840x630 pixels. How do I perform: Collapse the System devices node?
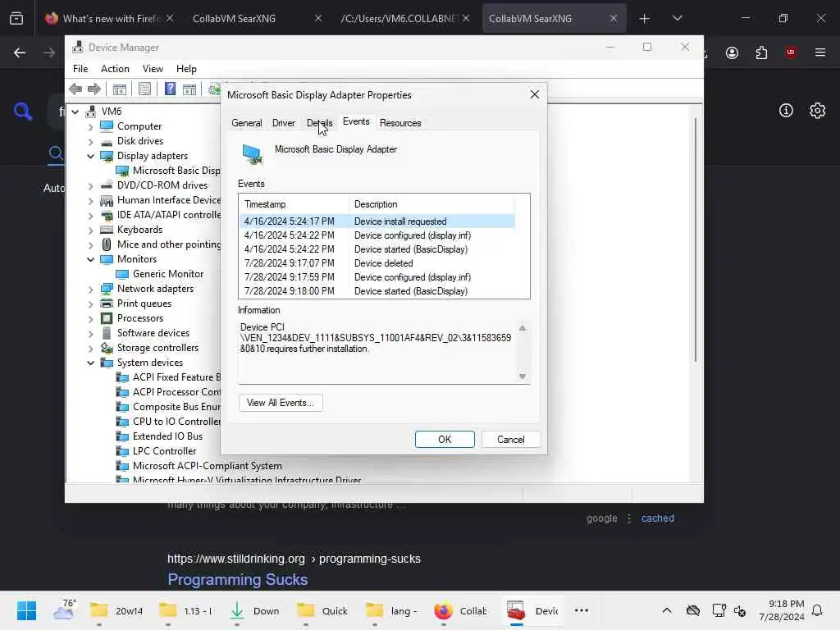[x=90, y=363]
